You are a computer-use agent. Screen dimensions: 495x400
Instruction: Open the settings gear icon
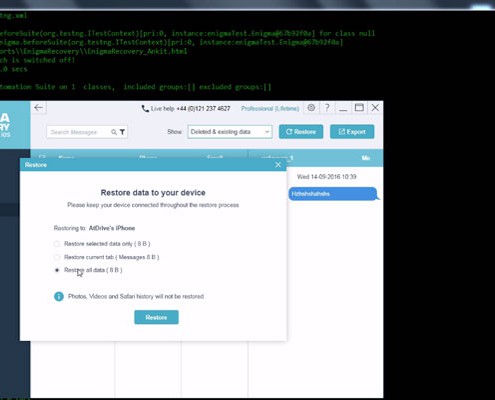(x=311, y=108)
